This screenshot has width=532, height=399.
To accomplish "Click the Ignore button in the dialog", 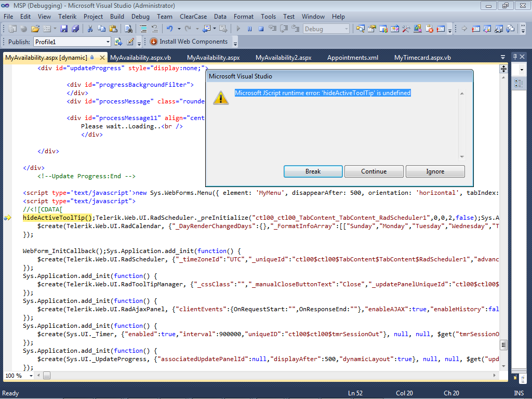I will 435,171.
